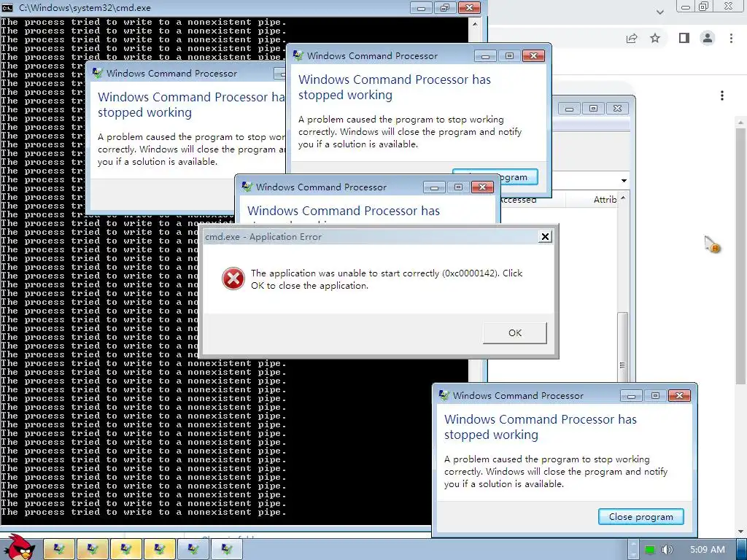
Task: Close the C:\Windows\system32\cmd.exe console window
Action: point(469,7)
